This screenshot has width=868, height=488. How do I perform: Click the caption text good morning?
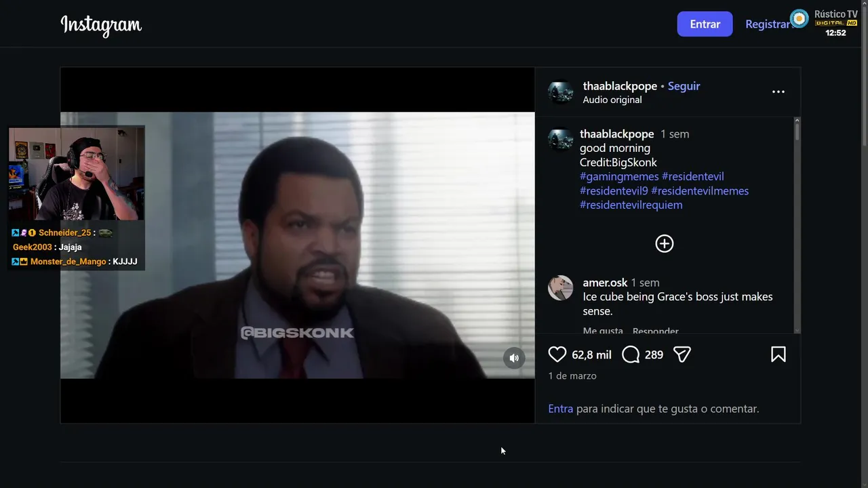coord(615,148)
